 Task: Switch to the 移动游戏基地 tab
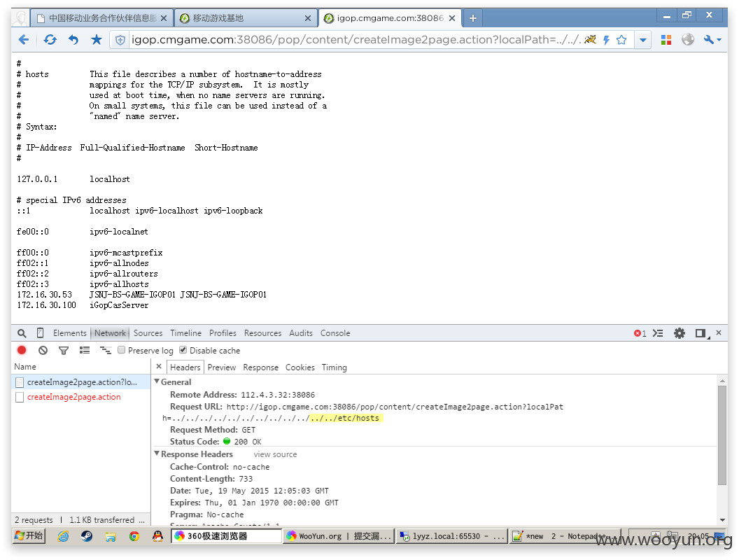tap(245, 18)
